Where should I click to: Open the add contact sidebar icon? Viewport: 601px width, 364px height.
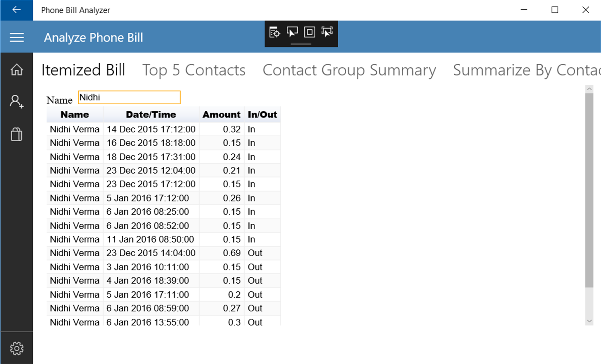pos(17,102)
